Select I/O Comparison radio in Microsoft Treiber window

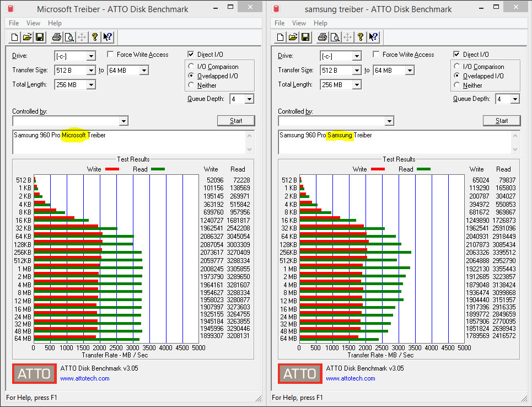tap(191, 66)
